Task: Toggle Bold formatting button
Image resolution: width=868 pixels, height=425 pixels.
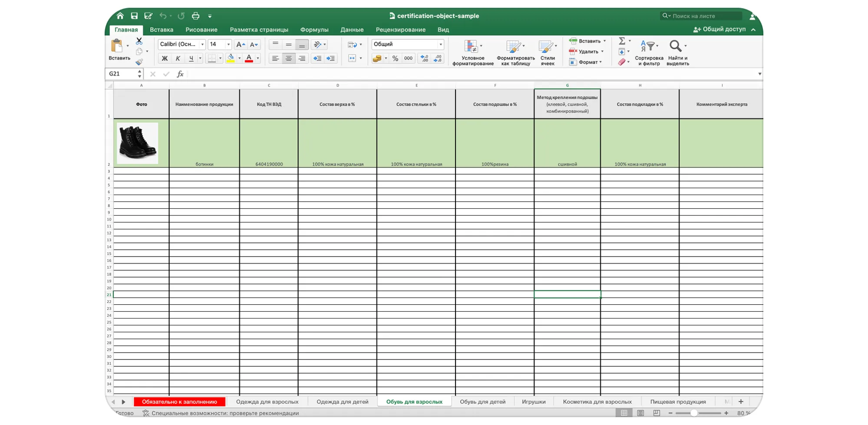Action: (x=165, y=58)
